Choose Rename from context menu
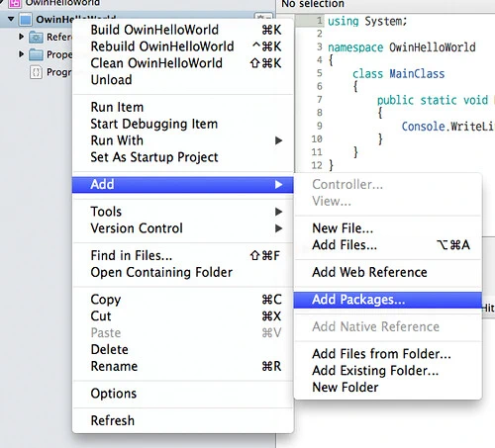495x448 pixels. coord(183,366)
